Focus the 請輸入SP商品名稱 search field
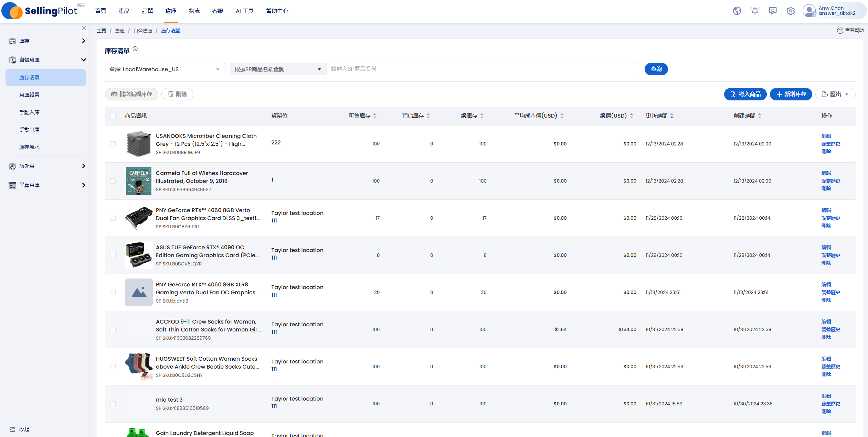Viewport: 868px width, 437px height. coord(483,69)
